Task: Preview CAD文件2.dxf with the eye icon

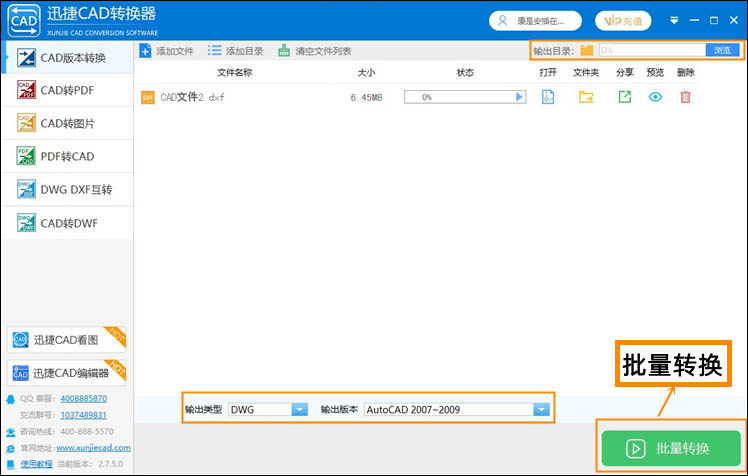Action: coord(655,97)
